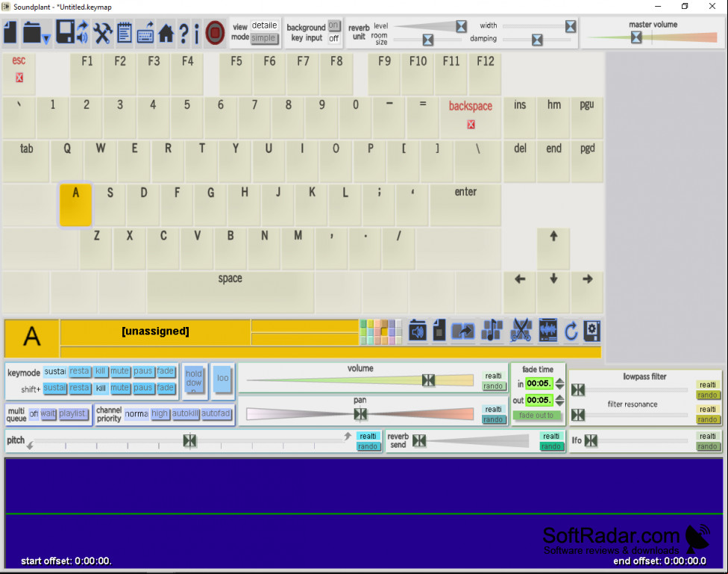
Task: Adjust the pitch slider
Action: pyautogui.click(x=189, y=440)
